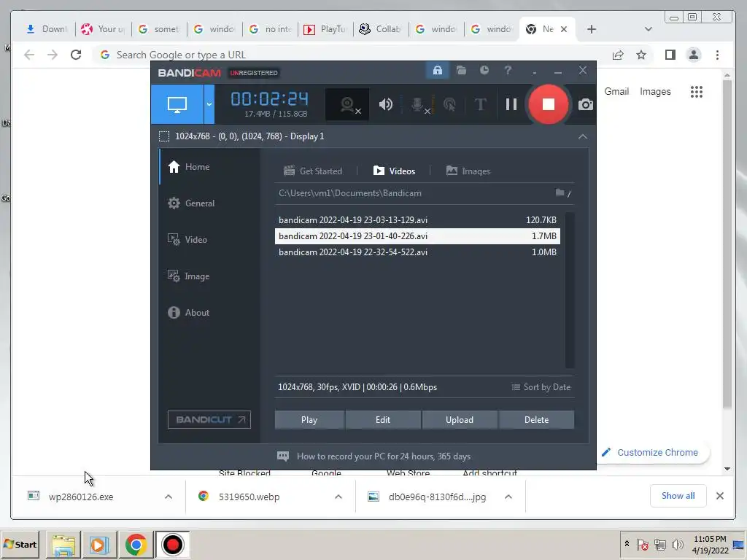Screen dimensions: 747x560
Task: Open Google apps grid icon
Action: (x=697, y=91)
